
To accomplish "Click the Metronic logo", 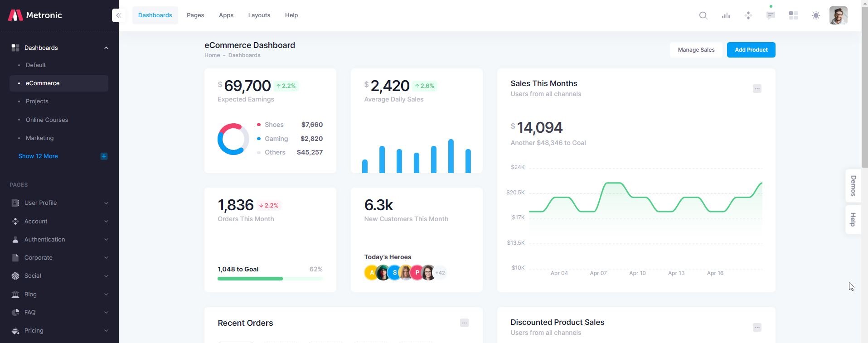I will coord(35,15).
